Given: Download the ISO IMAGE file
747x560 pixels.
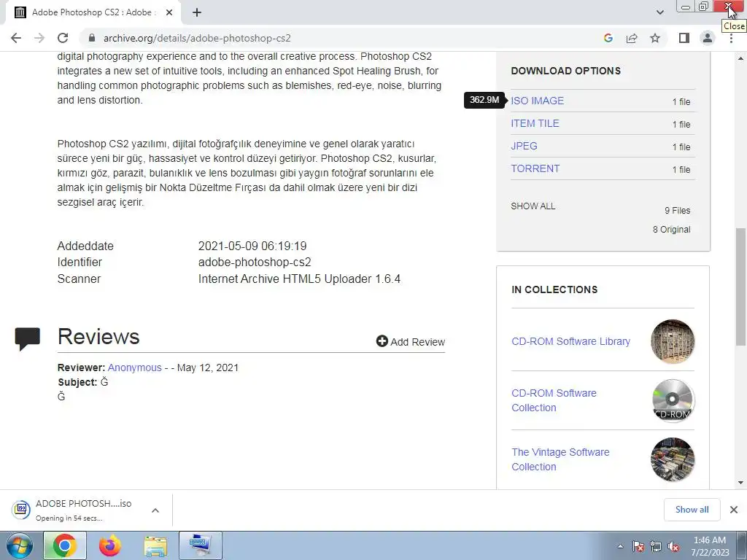Looking at the screenshot, I should (x=538, y=101).
